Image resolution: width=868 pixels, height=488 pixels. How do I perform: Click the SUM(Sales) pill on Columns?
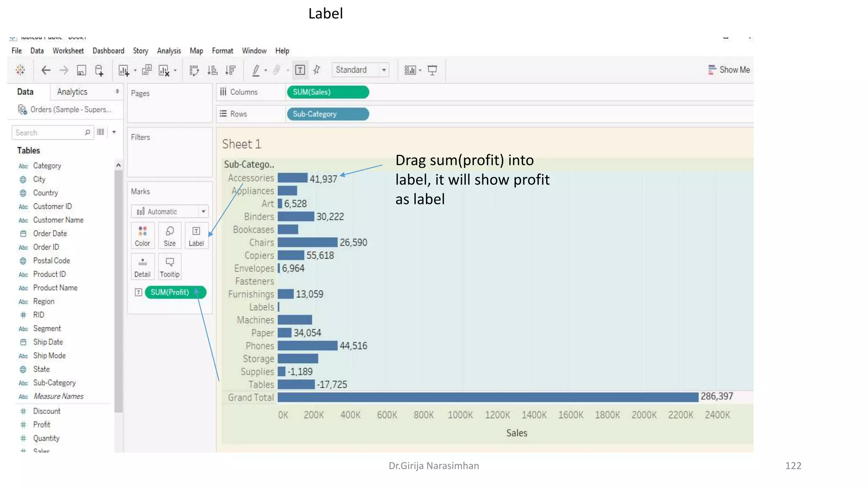click(328, 92)
